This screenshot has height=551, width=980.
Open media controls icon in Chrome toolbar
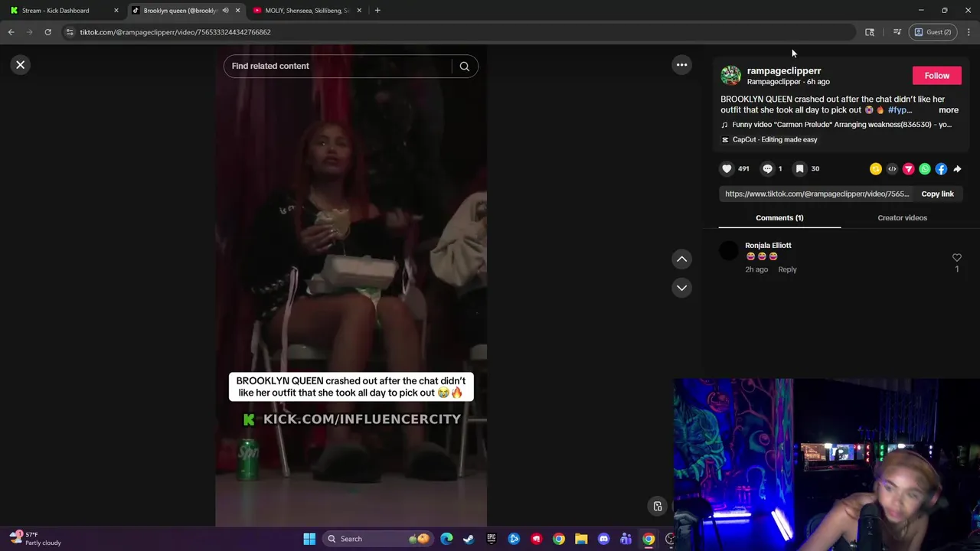pyautogui.click(x=897, y=32)
